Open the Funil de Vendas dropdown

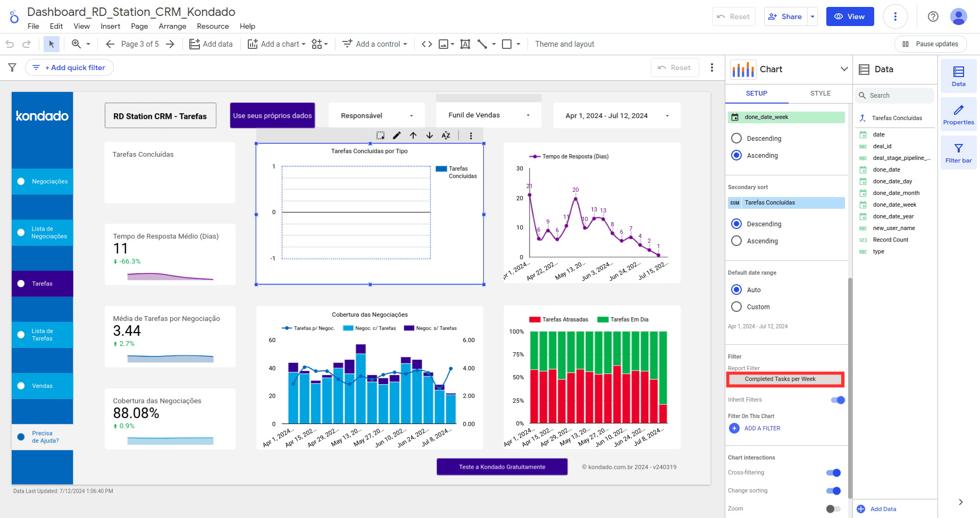pyautogui.click(x=488, y=115)
